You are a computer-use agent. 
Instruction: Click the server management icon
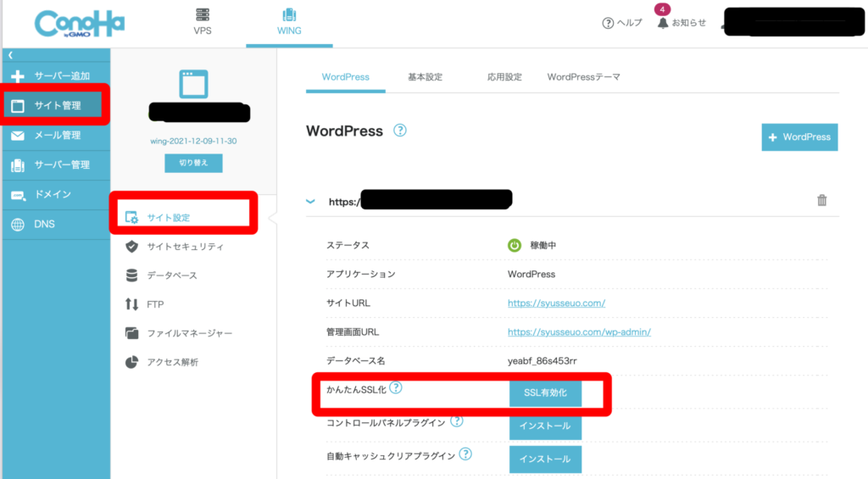click(18, 165)
